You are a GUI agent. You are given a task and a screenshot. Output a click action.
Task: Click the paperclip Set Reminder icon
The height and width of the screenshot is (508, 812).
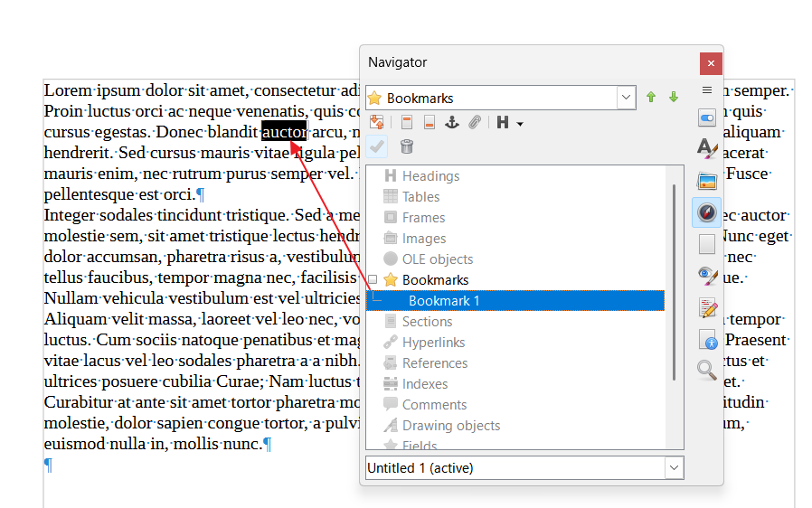[475, 123]
